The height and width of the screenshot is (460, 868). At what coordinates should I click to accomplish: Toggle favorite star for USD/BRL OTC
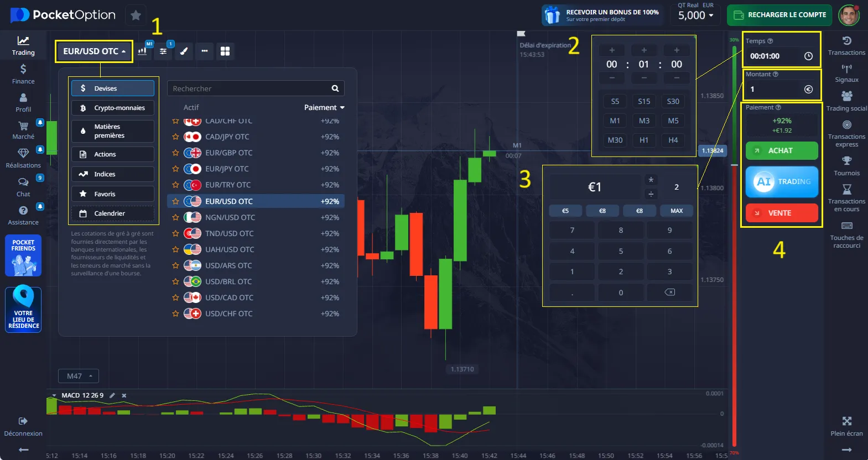point(175,281)
